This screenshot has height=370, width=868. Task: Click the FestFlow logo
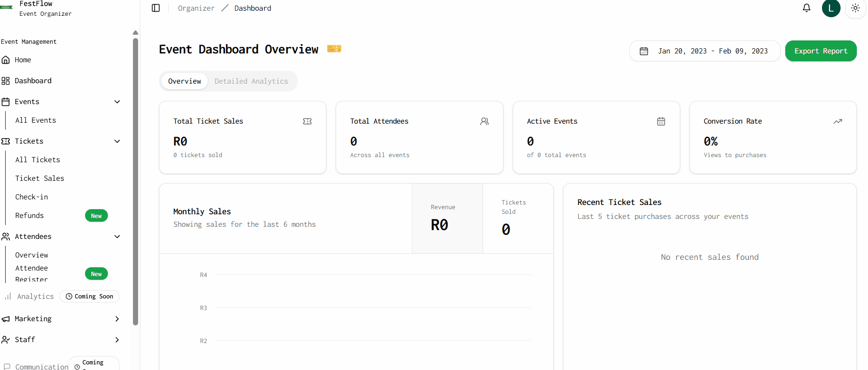click(x=7, y=7)
